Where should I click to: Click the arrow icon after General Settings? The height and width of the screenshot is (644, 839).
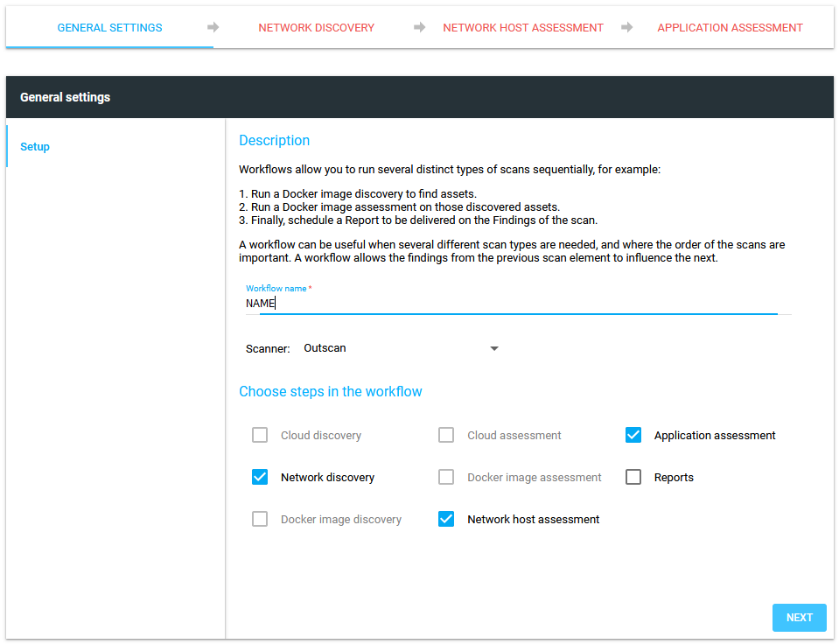[213, 27]
